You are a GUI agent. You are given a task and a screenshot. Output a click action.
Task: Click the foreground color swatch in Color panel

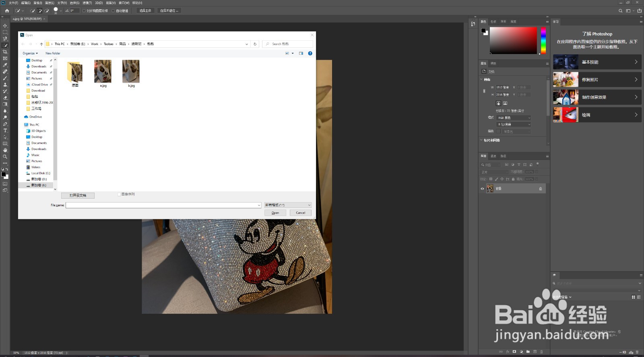[x=483, y=30]
